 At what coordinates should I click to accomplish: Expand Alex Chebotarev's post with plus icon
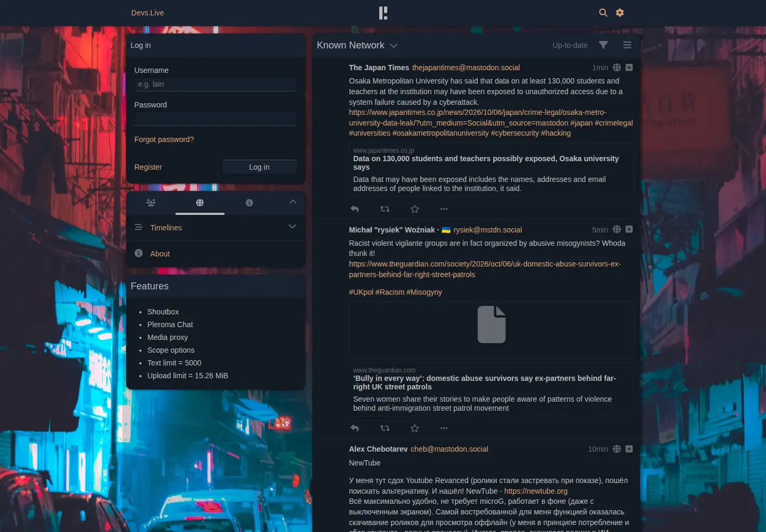(x=629, y=449)
